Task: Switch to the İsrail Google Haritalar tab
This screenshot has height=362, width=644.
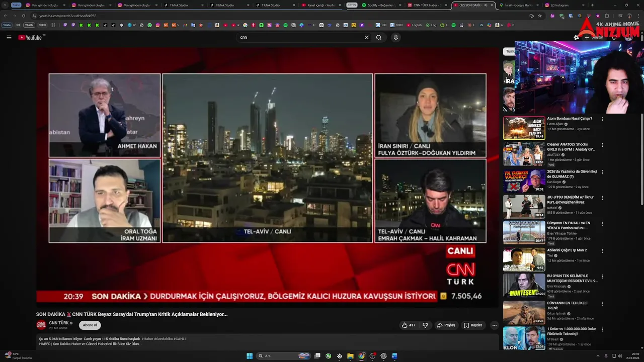Action: coord(519,5)
